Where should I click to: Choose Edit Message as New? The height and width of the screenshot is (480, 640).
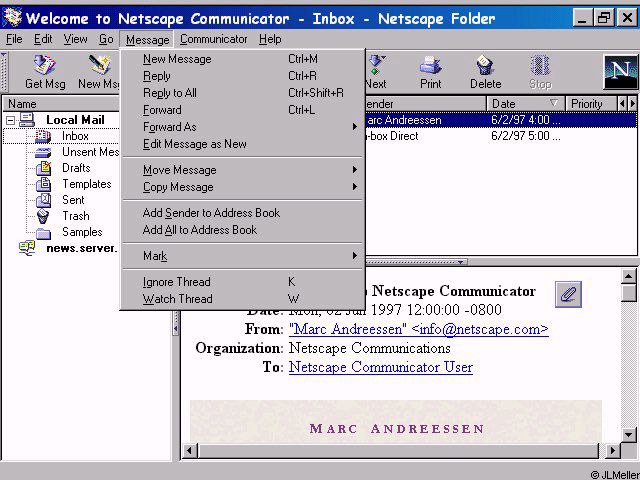click(x=242, y=144)
